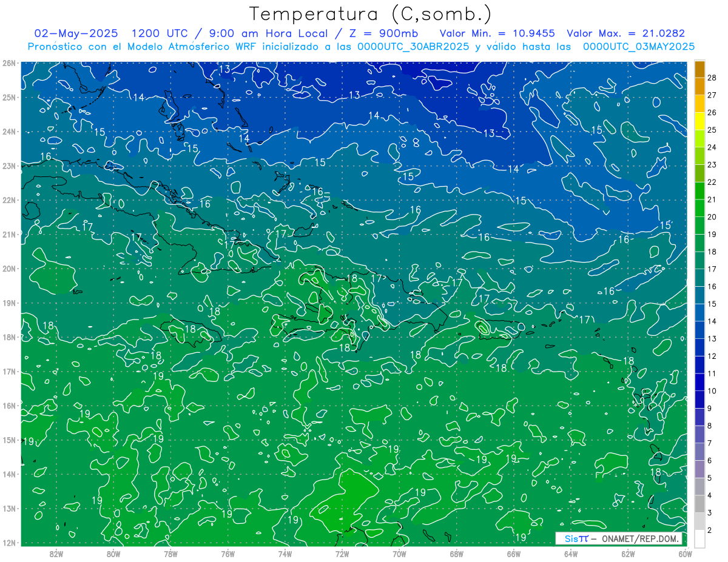Click the '72W' longitude axis label
The image size is (728, 562).
(342, 553)
